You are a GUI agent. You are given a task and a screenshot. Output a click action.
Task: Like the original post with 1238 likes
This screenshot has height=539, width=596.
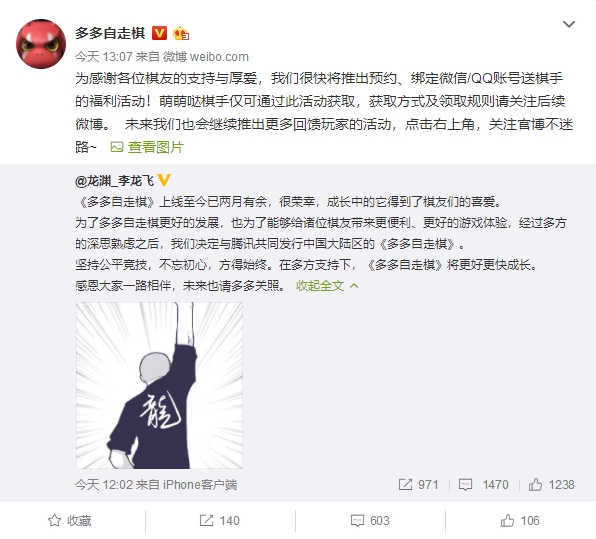[x=552, y=485]
